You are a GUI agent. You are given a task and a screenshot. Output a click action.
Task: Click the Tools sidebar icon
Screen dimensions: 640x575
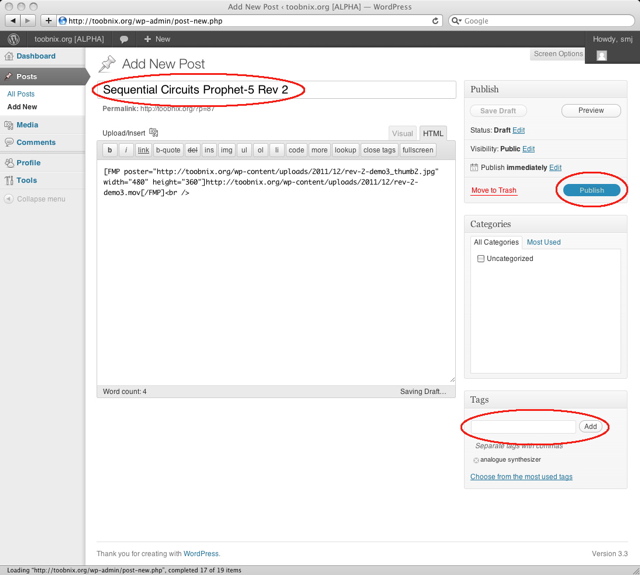click(9, 180)
